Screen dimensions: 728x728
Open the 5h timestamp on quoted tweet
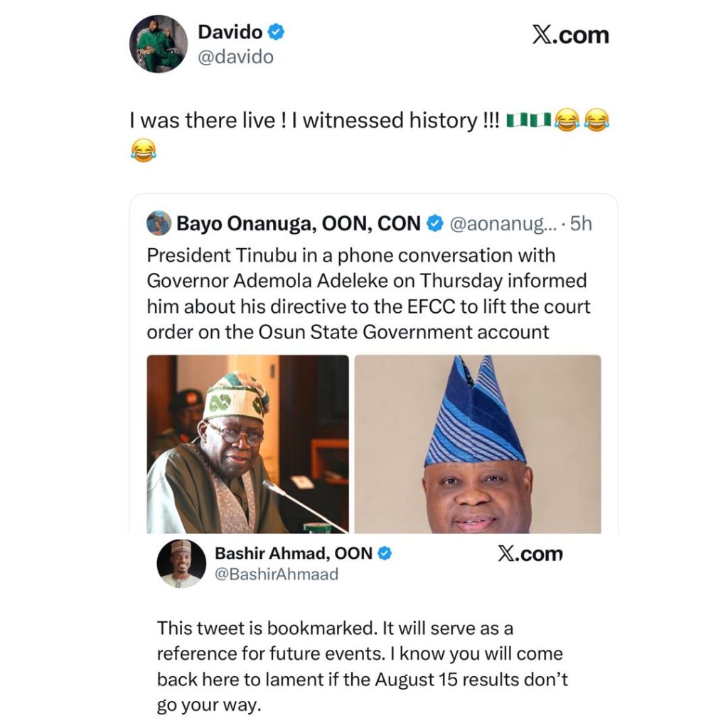pyautogui.click(x=582, y=224)
